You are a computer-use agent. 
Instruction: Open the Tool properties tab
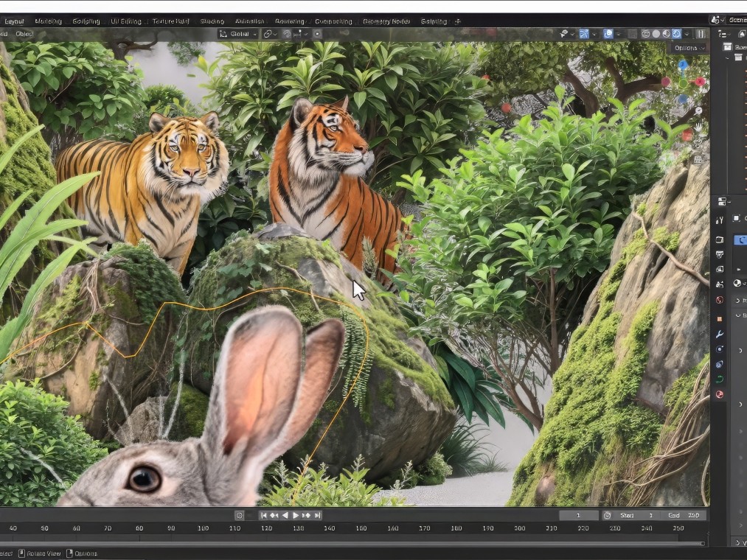click(x=720, y=220)
